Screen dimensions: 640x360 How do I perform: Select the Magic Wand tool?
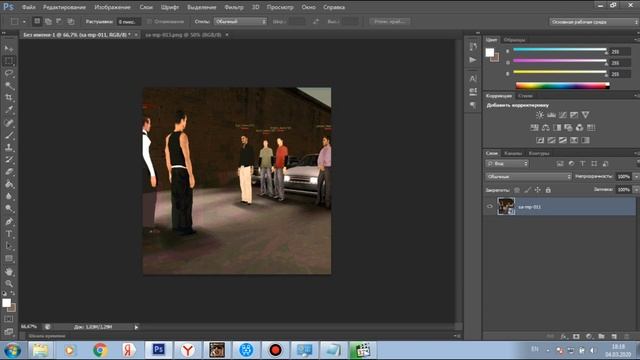(x=9, y=86)
